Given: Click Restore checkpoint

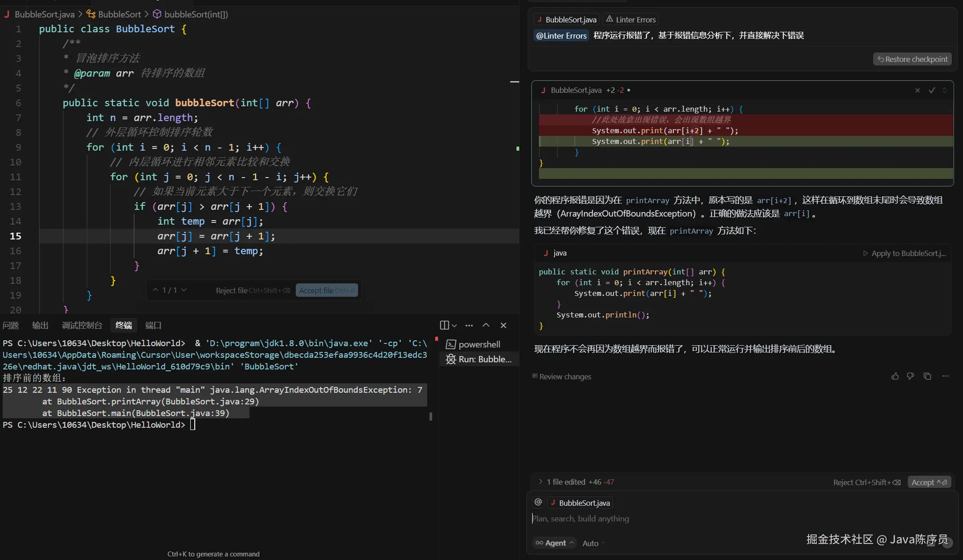Looking at the screenshot, I should point(912,59).
